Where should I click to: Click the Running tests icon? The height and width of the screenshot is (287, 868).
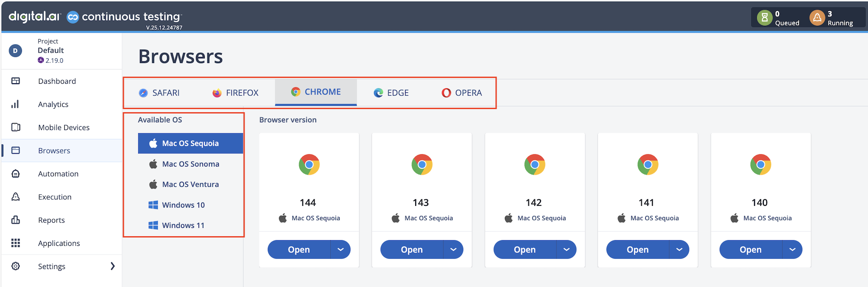tap(817, 18)
